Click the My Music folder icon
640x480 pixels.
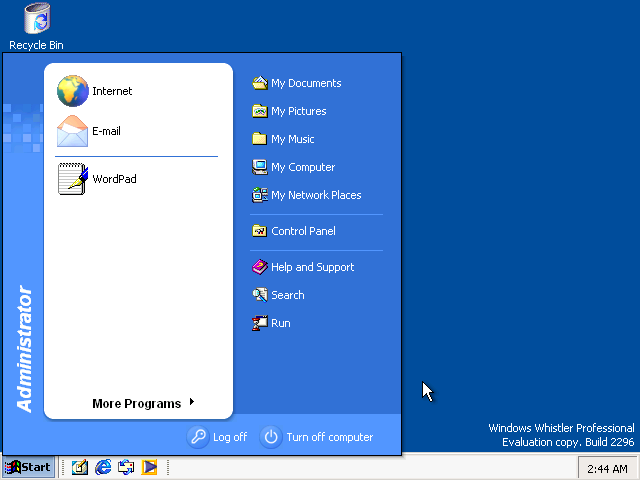260,139
